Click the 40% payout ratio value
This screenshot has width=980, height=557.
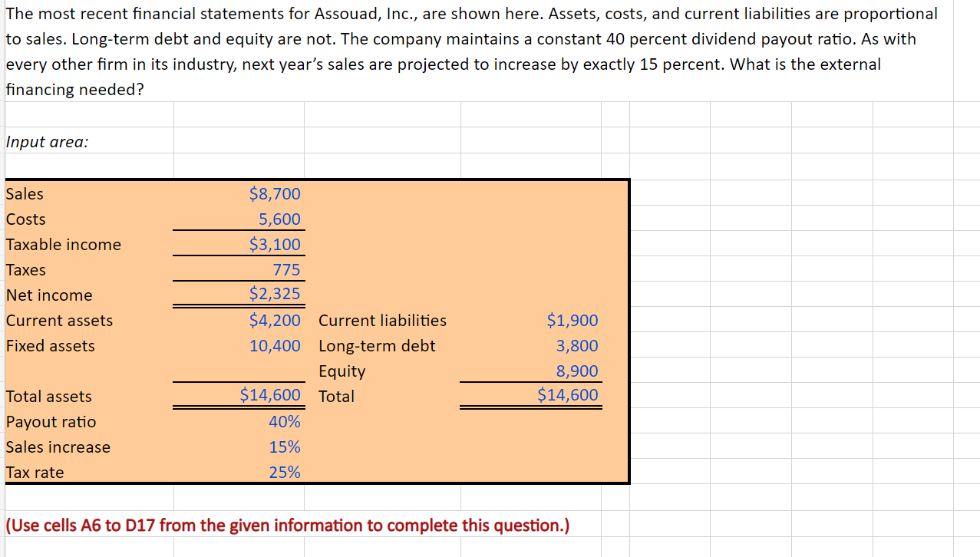point(285,421)
